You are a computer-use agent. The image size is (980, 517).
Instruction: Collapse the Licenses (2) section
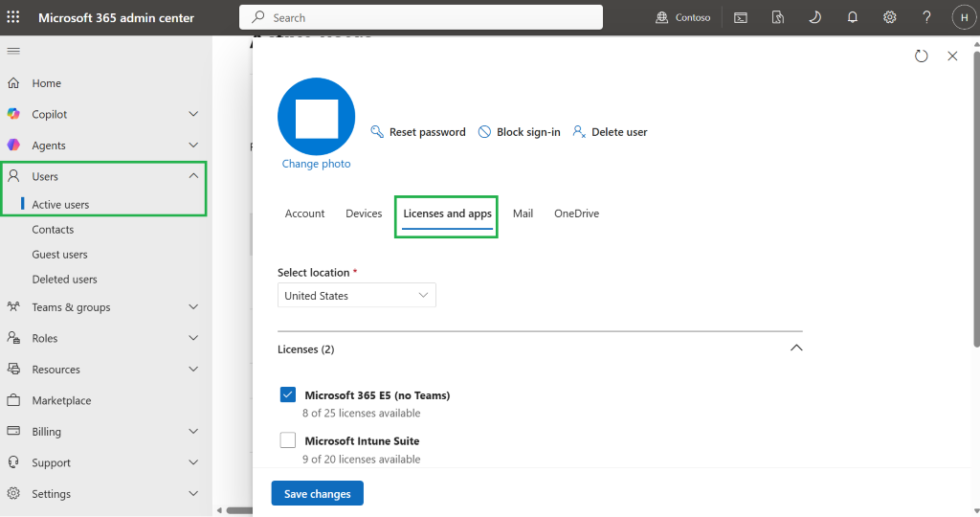click(796, 348)
